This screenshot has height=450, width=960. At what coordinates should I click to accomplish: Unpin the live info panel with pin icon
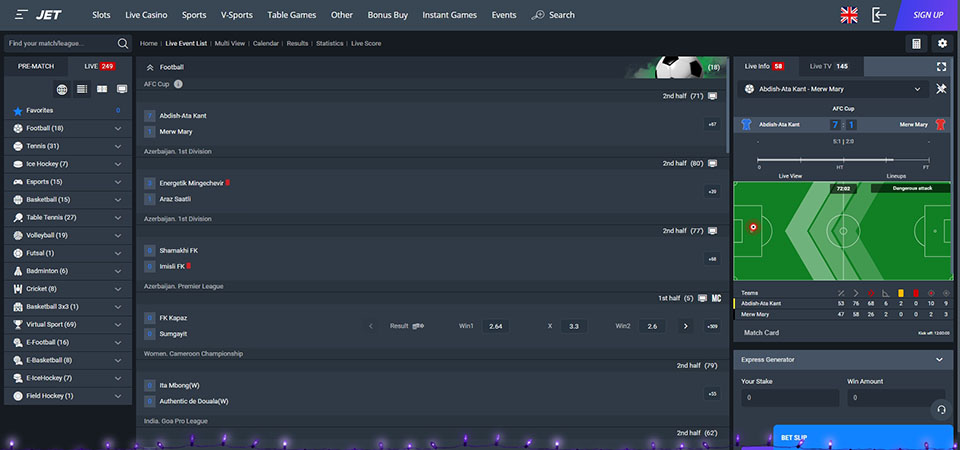[x=941, y=89]
